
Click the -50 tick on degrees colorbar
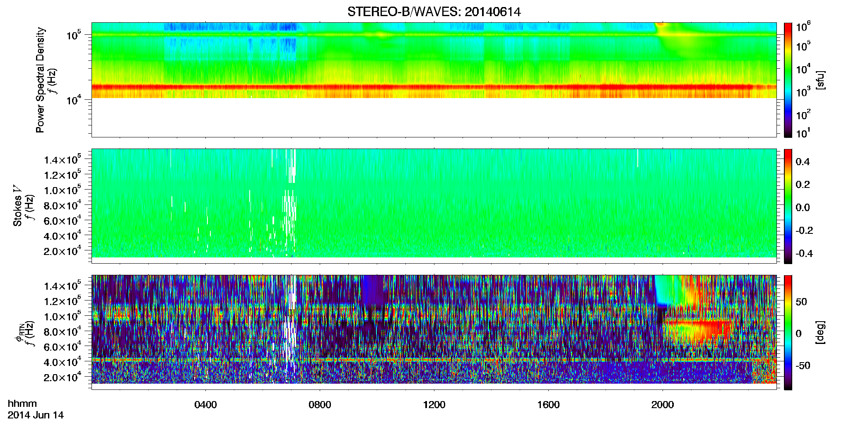coord(802,366)
